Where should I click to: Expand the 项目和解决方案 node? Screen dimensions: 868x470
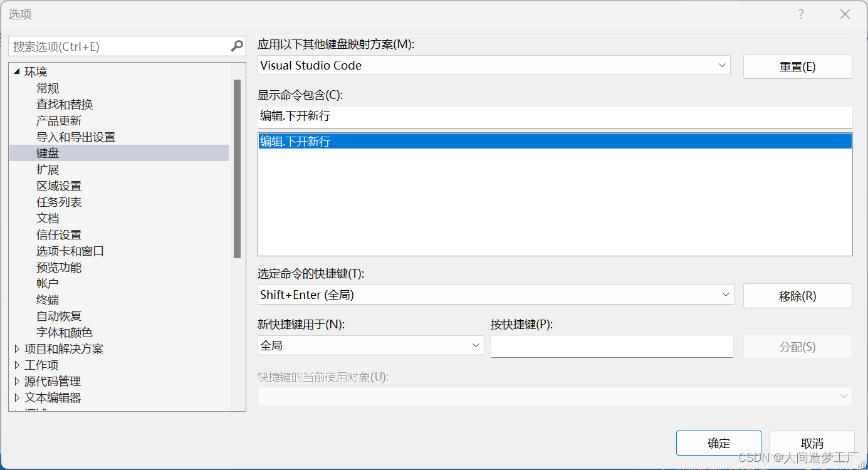17,349
